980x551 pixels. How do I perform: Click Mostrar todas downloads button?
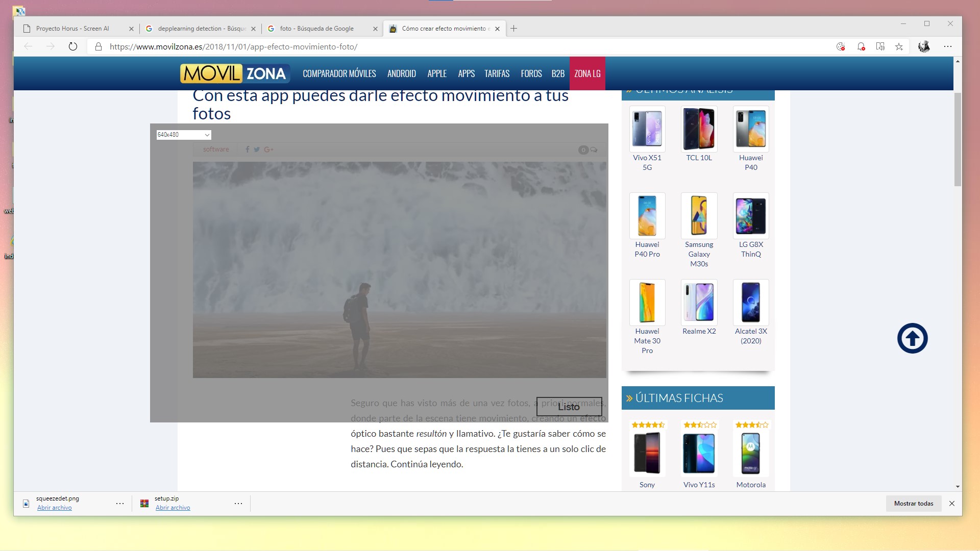click(x=913, y=504)
